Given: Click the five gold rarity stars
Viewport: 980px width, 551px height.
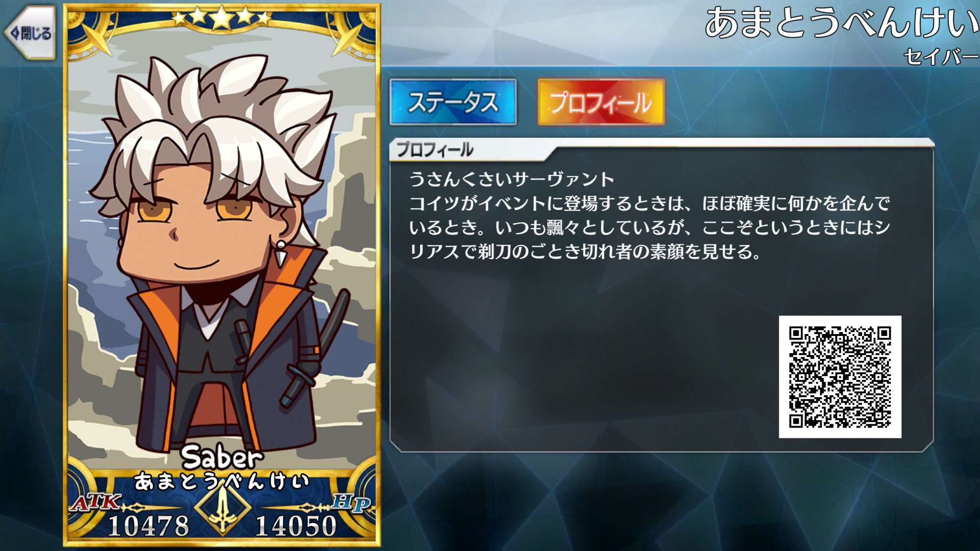Looking at the screenshot, I should 221,18.
